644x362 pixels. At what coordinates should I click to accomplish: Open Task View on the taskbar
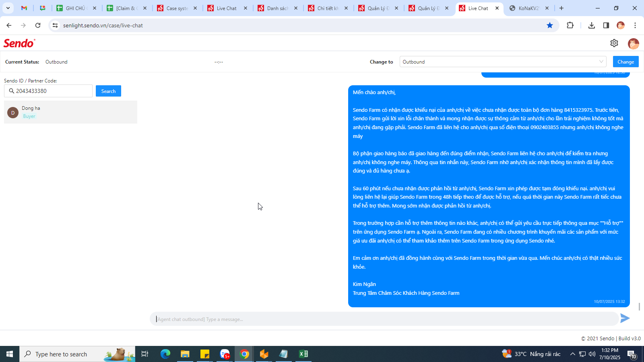[x=145, y=354]
